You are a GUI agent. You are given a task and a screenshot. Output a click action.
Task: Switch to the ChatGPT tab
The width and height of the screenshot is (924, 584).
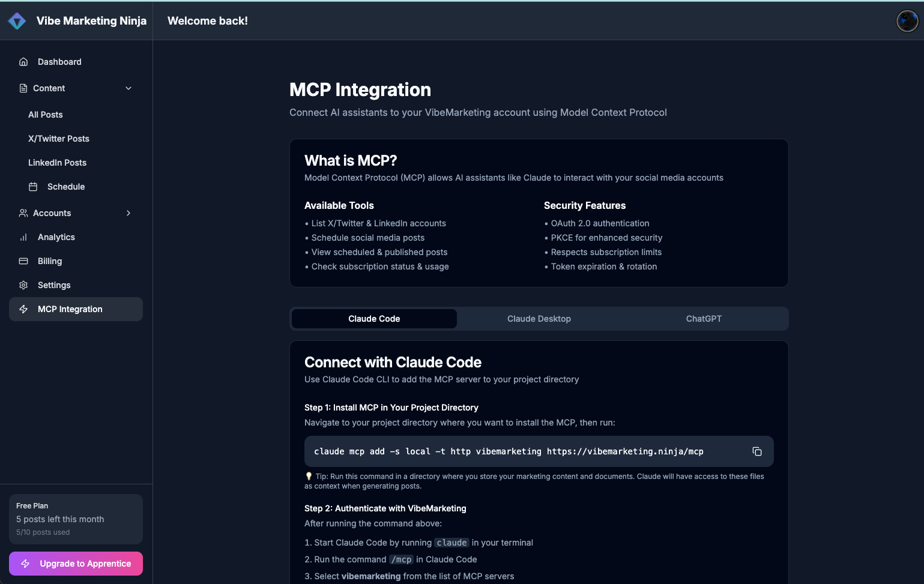click(x=704, y=319)
